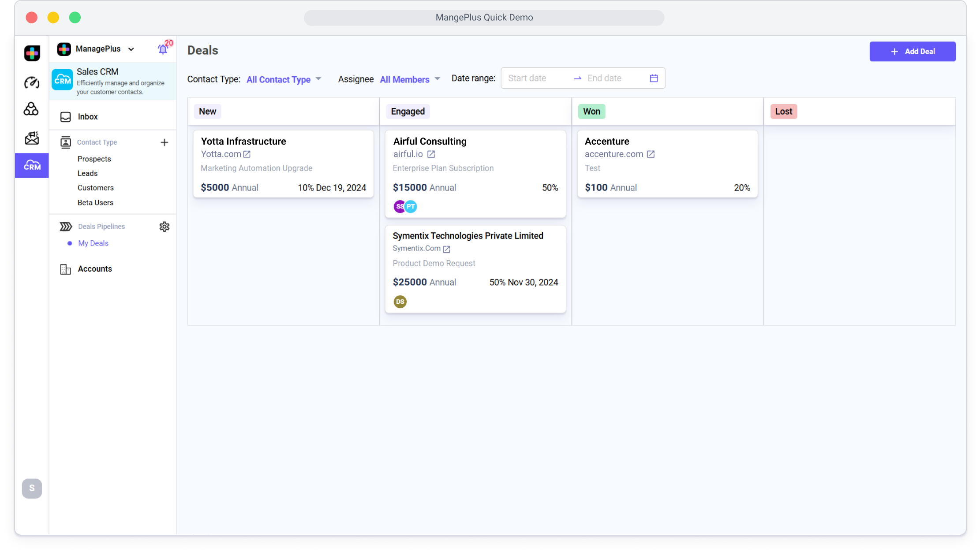Viewport: 980px width, 552px height.
Task: Open Accounts in the sidebar
Action: [95, 269]
